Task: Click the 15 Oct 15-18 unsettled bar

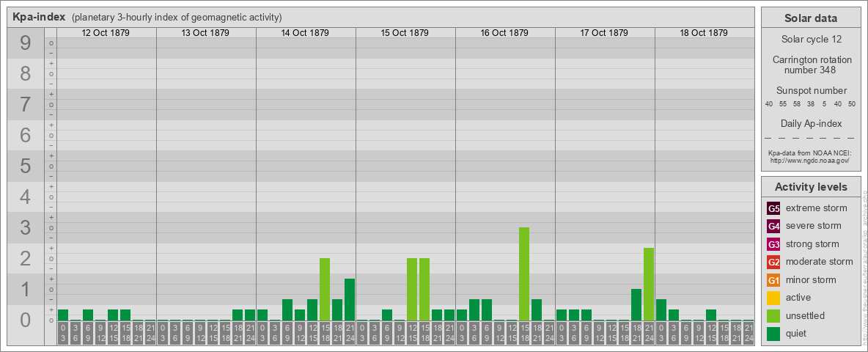Action: click(x=424, y=290)
